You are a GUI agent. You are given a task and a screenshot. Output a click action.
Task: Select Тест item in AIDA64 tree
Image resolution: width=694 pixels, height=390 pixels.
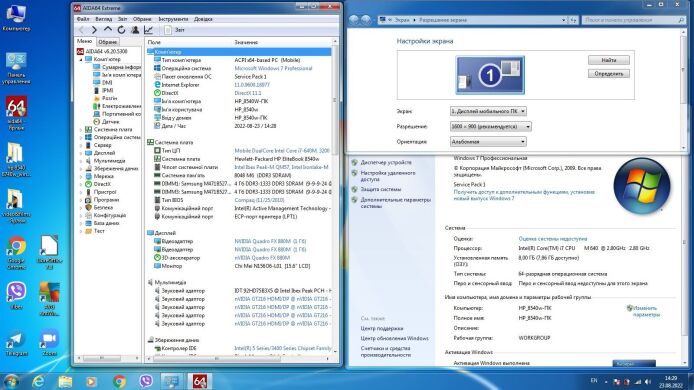pyautogui.click(x=99, y=231)
